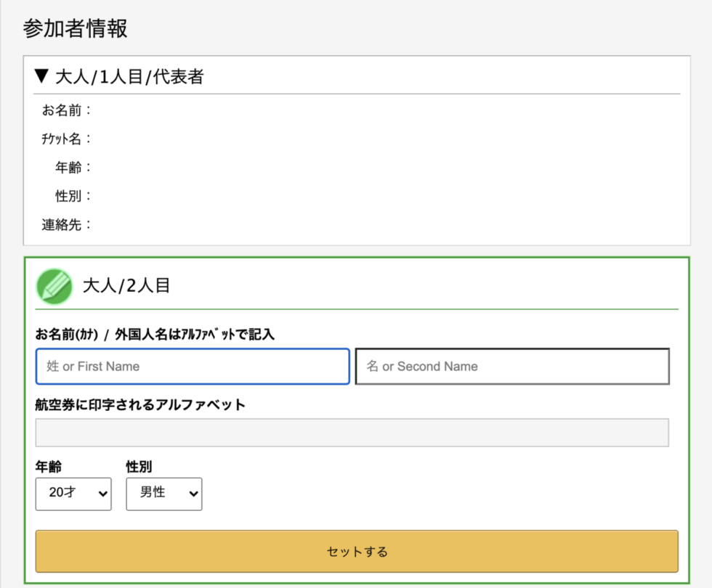Click the 参加者情報 page heading
Viewport: 712px width, 588px height.
(76, 28)
